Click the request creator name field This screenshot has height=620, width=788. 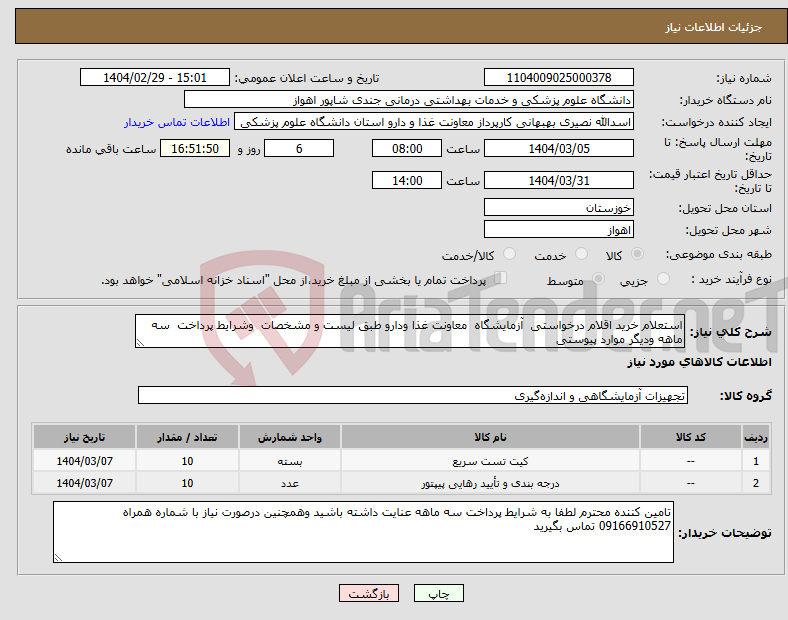coord(434,122)
